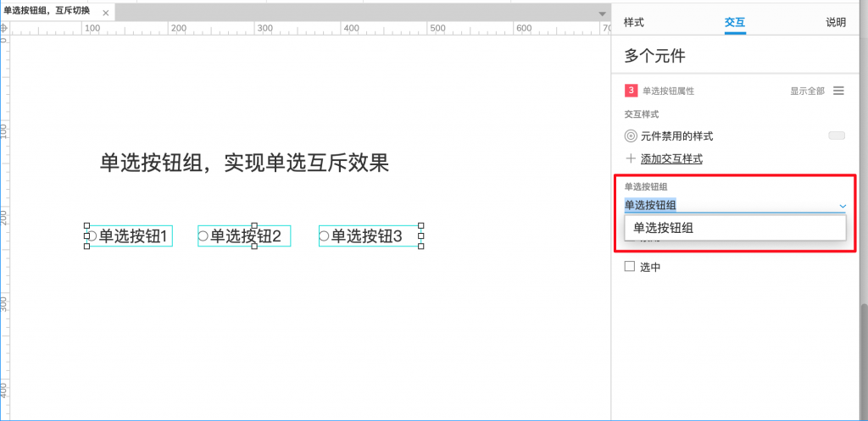Click the 添加交互样式 link
Image resolution: width=868 pixels, height=421 pixels.
671,158
